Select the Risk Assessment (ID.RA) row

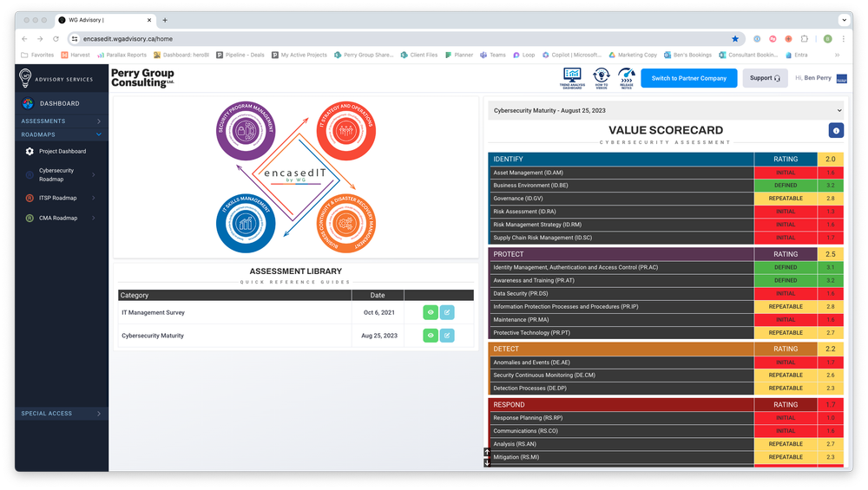click(x=666, y=212)
